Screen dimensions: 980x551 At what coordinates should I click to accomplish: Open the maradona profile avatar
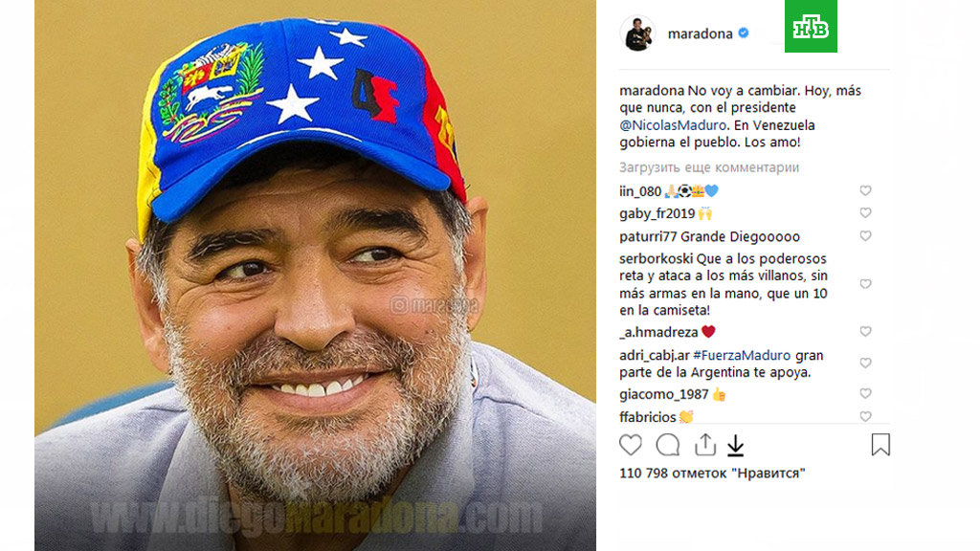pyautogui.click(x=636, y=33)
